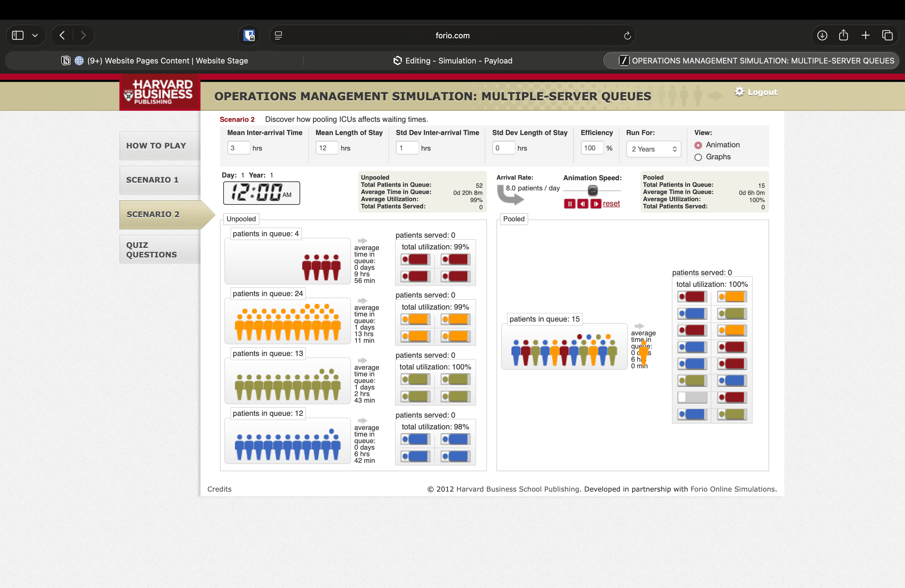Switch to Editing - Simulation - Payload tab
This screenshot has width=905, height=588.
click(452, 61)
